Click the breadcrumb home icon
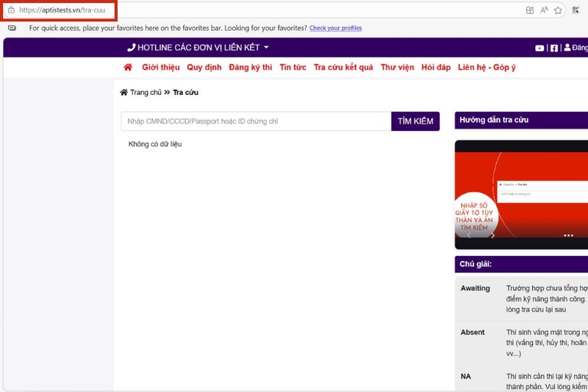 (x=123, y=92)
